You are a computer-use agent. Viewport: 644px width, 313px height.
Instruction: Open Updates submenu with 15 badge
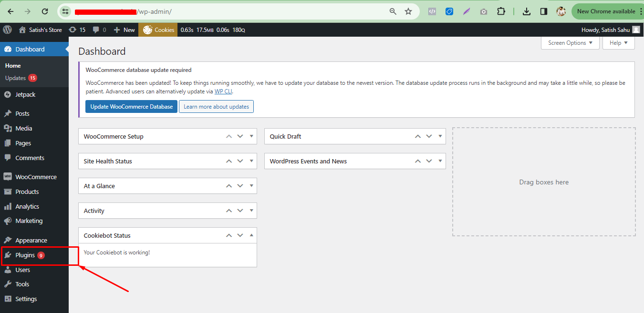(x=21, y=78)
